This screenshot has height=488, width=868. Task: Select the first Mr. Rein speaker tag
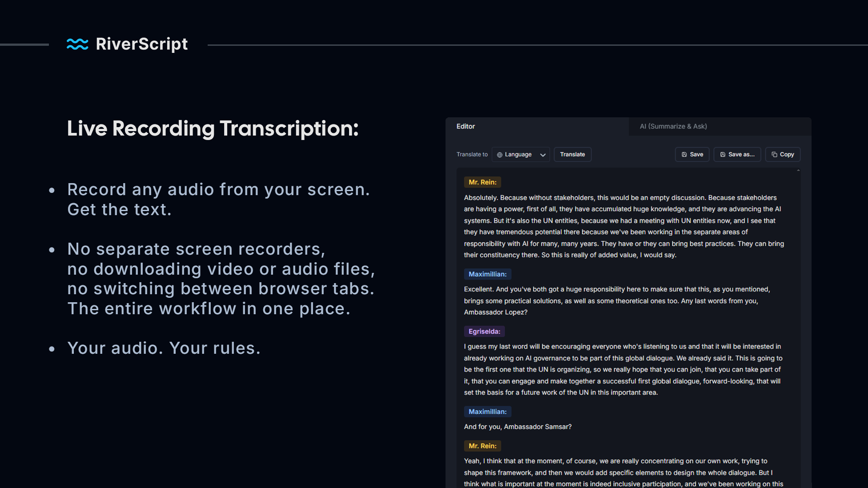482,182
